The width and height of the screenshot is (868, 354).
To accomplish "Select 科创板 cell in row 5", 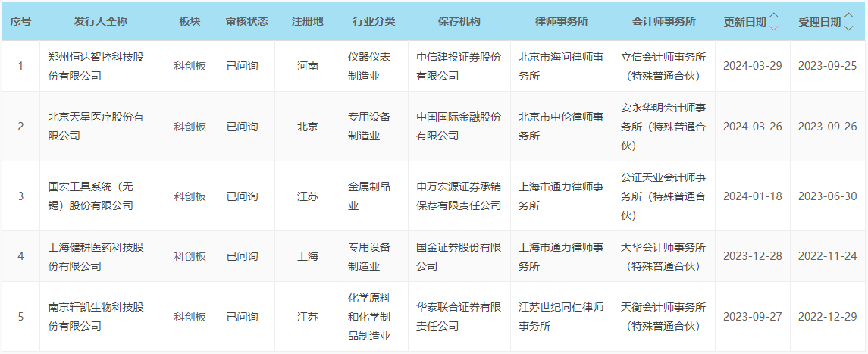I will click(x=190, y=317).
